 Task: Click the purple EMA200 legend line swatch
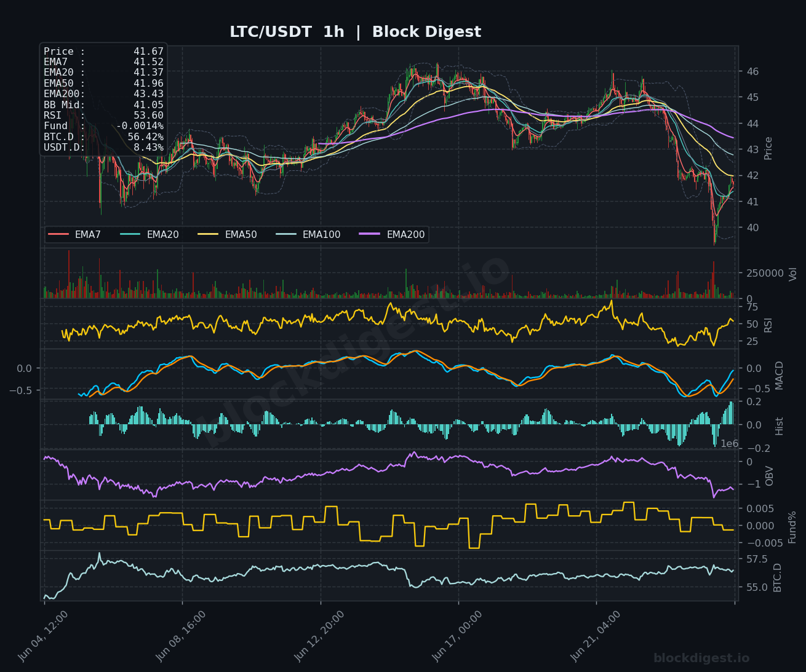click(x=370, y=234)
